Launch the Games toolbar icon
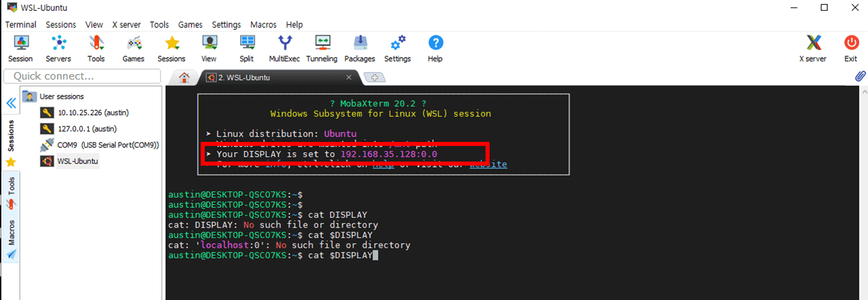This screenshot has height=300, width=868. pos(134,49)
